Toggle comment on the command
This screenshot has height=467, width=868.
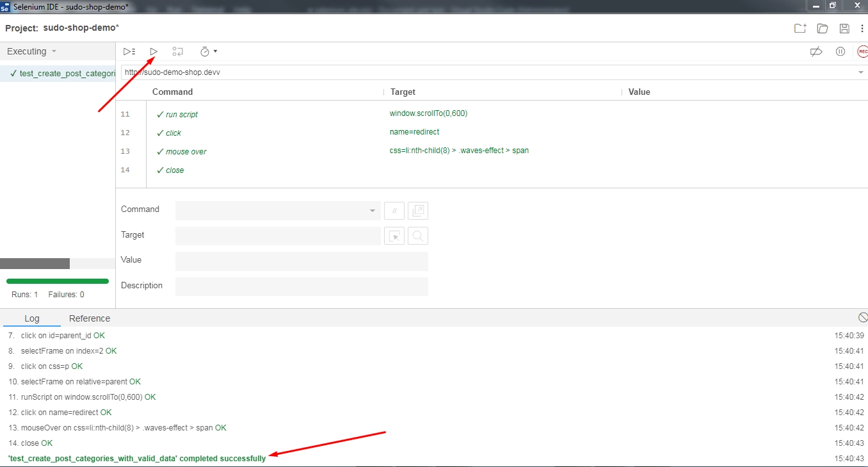395,210
